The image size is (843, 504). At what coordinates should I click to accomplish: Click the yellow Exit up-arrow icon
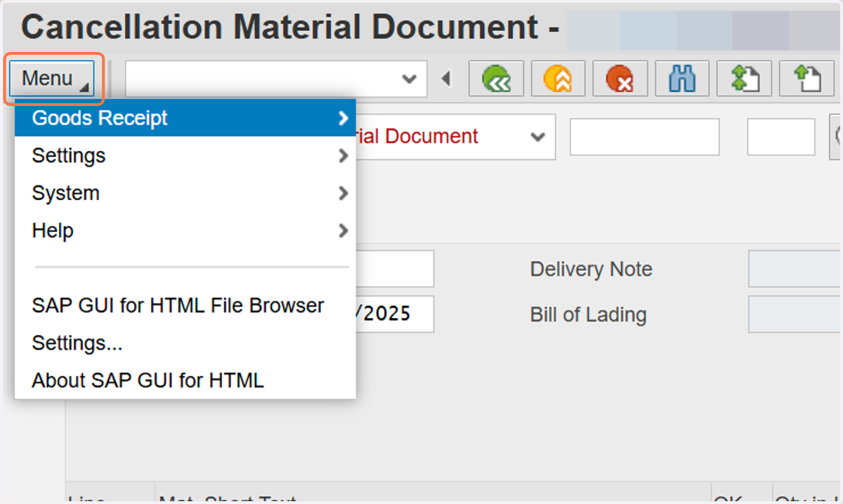557,79
